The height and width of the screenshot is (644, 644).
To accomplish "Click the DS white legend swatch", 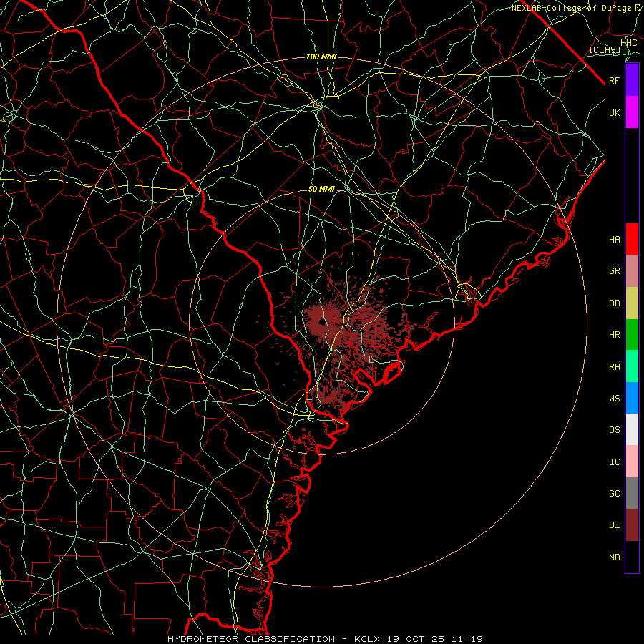I will pos(632,429).
